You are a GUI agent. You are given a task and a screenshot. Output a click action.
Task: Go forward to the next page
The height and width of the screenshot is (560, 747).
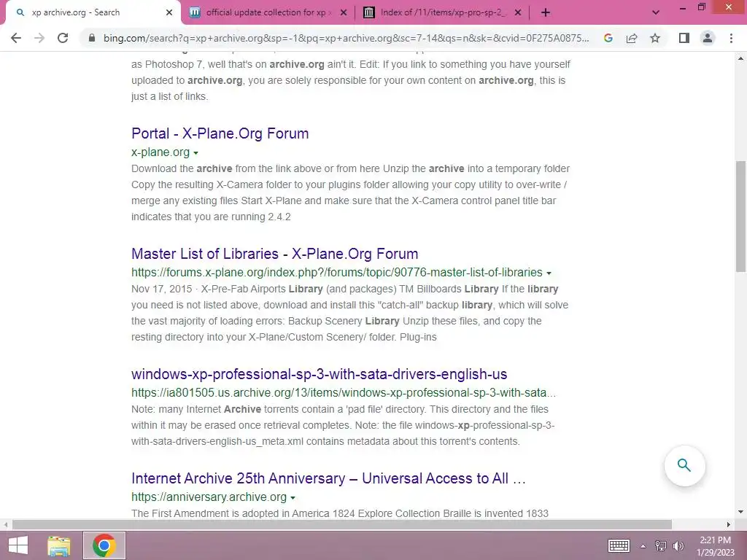tap(39, 38)
